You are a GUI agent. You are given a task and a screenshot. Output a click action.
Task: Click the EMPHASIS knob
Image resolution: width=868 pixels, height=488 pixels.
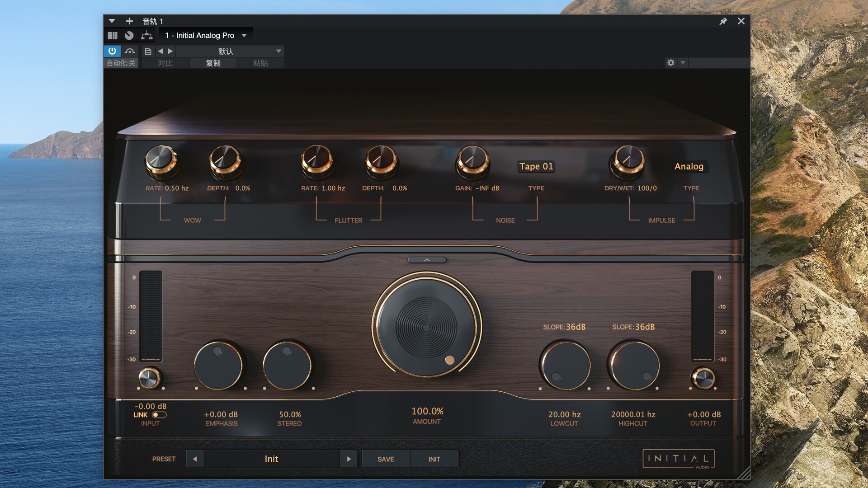point(219,365)
